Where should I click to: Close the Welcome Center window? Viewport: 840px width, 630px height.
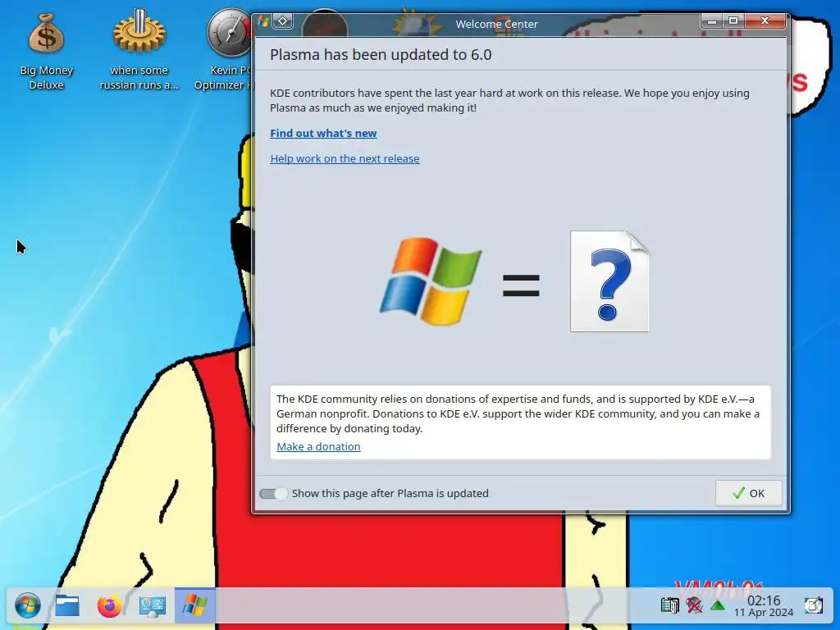765,21
